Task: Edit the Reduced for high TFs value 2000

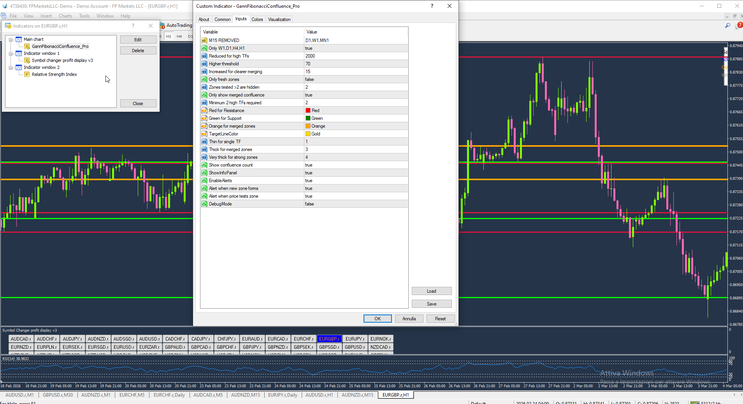Action: tap(355, 56)
